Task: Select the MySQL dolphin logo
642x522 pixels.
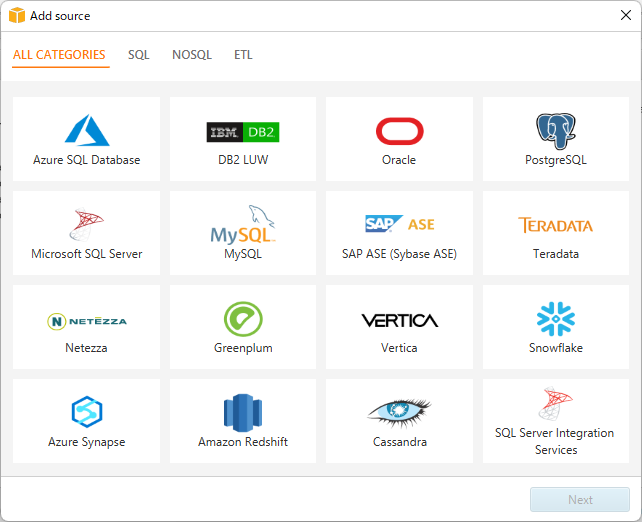Action: tap(243, 224)
